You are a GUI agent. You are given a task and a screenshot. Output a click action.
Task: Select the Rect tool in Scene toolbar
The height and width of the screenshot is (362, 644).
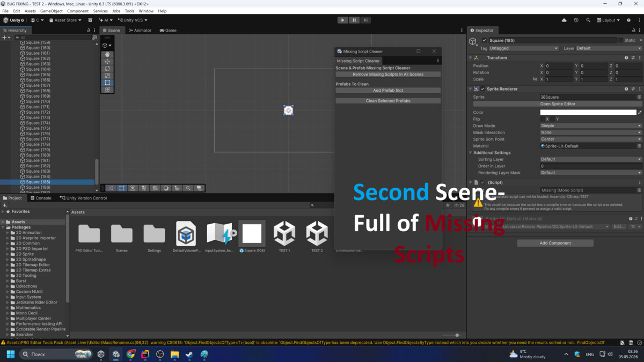(107, 83)
